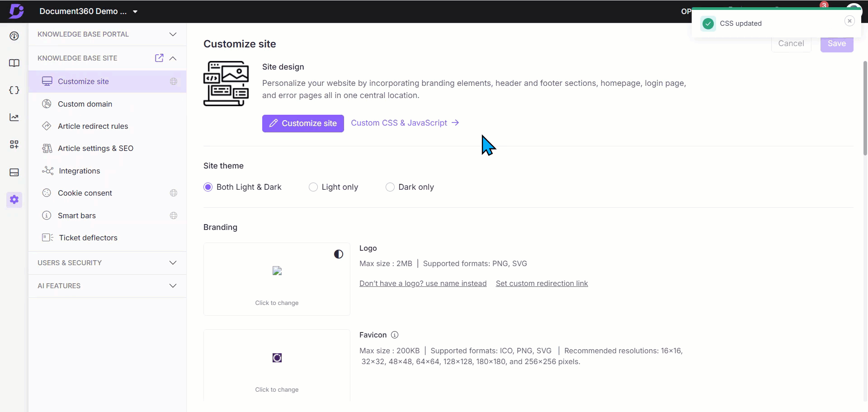Select Both Light & Dark theme
Screen dimensions: 868x412
pyautogui.click(x=208, y=187)
